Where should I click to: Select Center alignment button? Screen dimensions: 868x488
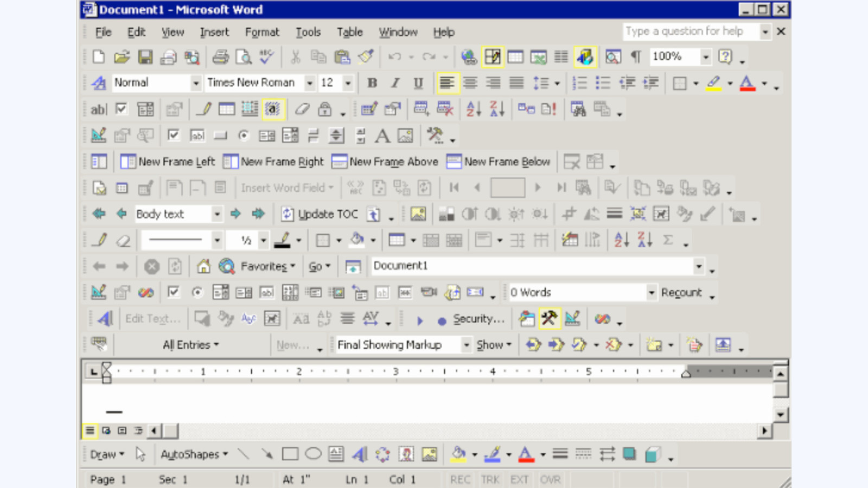[470, 83]
